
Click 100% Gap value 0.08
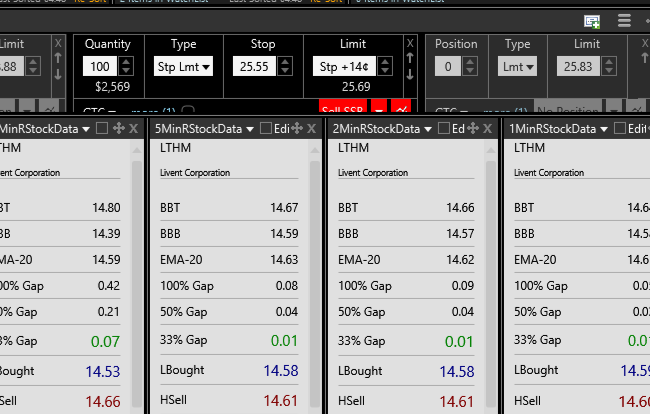point(287,286)
